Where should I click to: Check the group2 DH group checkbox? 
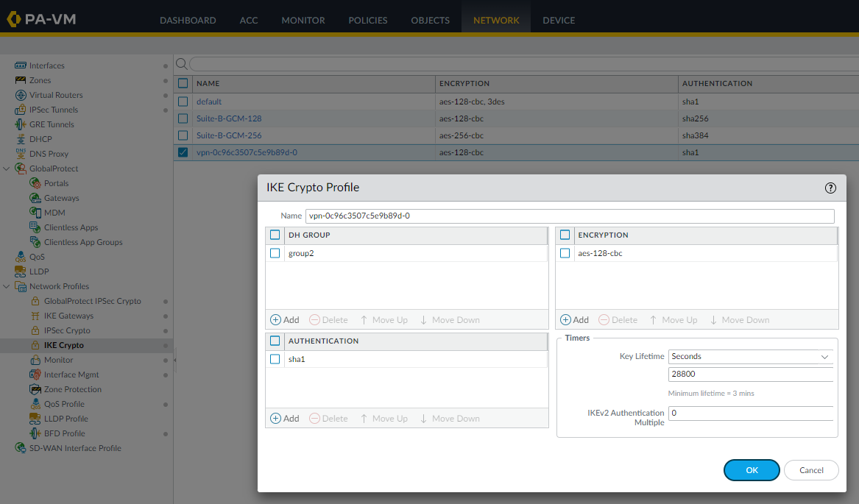[x=275, y=253]
